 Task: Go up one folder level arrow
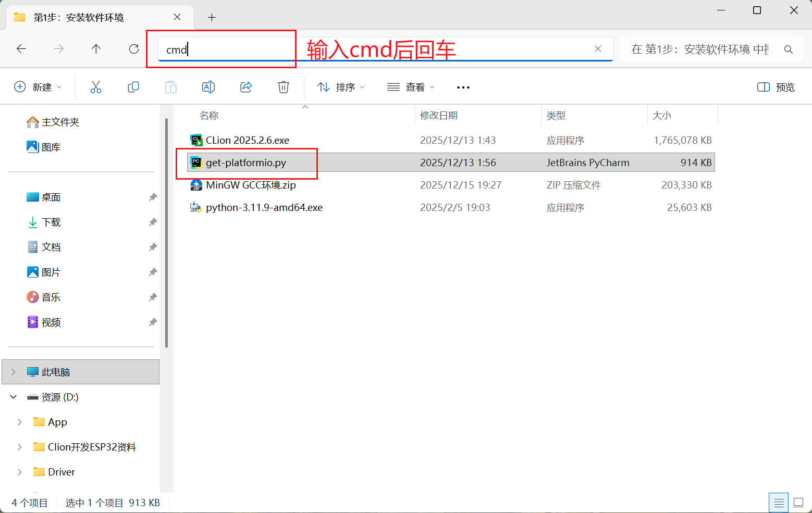pos(96,49)
